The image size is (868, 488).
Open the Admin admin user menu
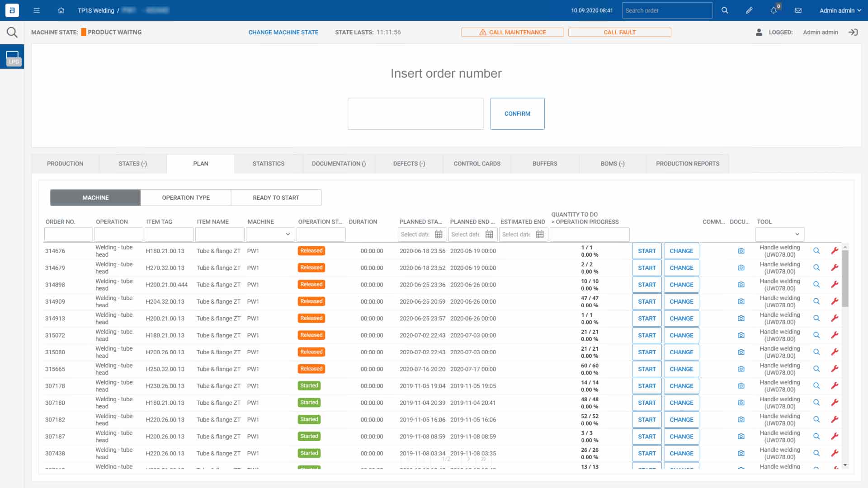[840, 10]
